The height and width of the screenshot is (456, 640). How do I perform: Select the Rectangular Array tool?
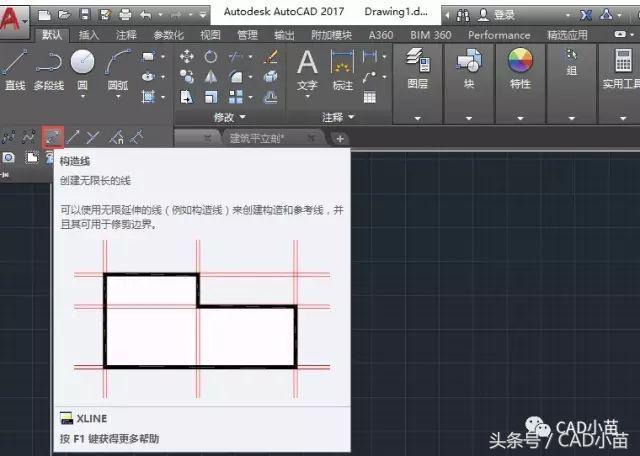pos(236,97)
